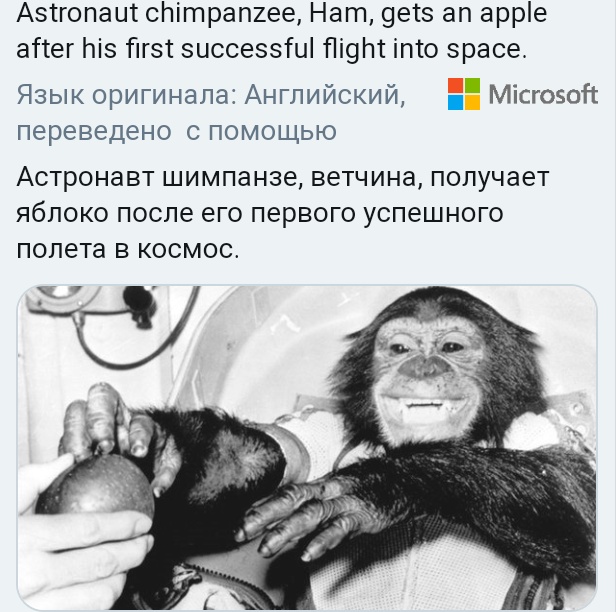Open the chimpanzee photo attached to tweet
Screen dimensions: 616x612
tap(307, 447)
